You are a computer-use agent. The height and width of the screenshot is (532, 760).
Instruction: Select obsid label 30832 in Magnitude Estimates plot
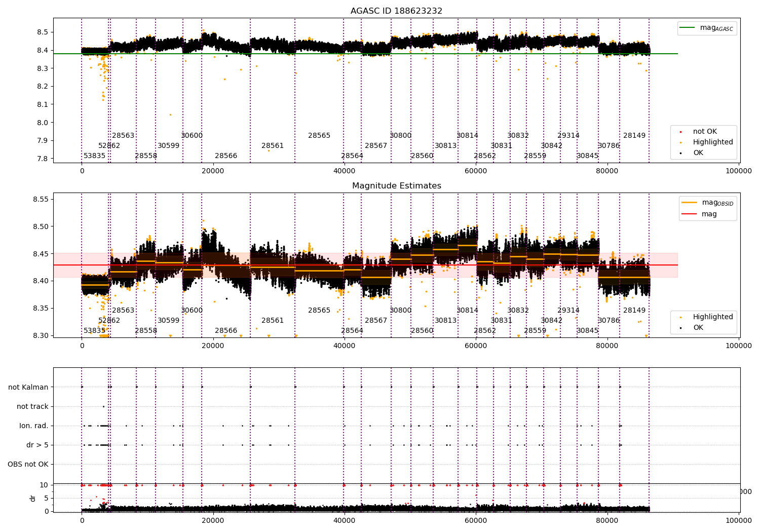518,311
